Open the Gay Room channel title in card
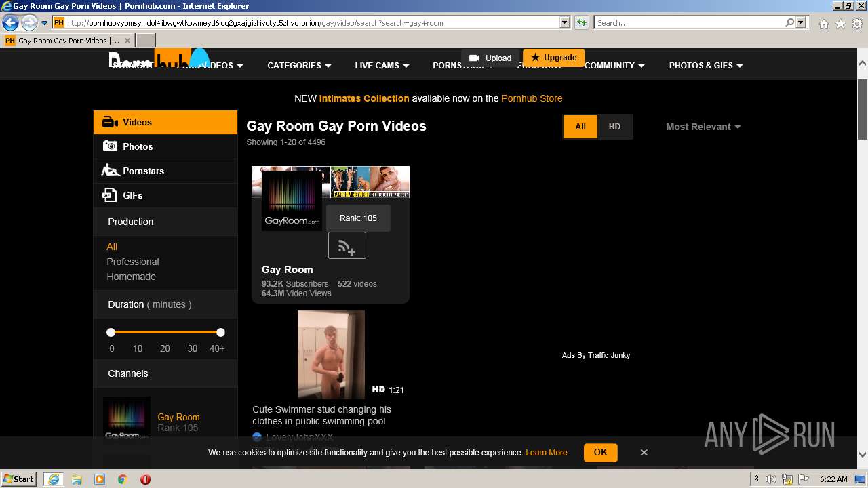Screen dimensions: 868x488 click(288, 270)
